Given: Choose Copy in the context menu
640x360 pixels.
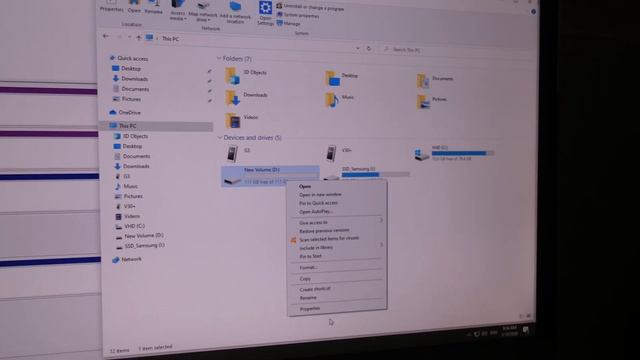Looking at the screenshot, I should (x=305, y=279).
